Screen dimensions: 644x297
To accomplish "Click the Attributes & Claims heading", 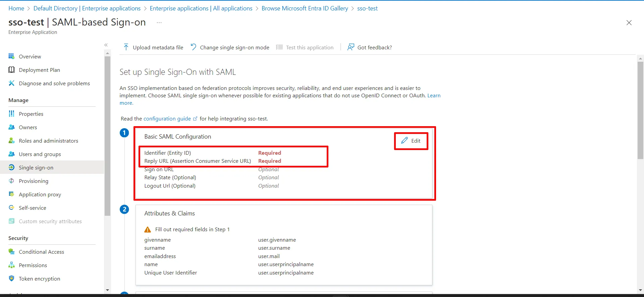I will pos(169,213).
